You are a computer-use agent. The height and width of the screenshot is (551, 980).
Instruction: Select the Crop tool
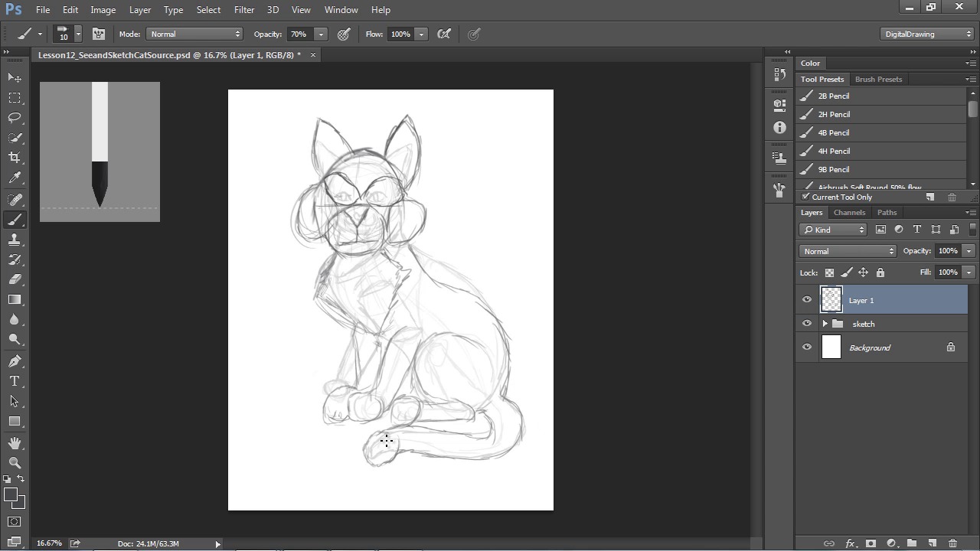point(15,158)
